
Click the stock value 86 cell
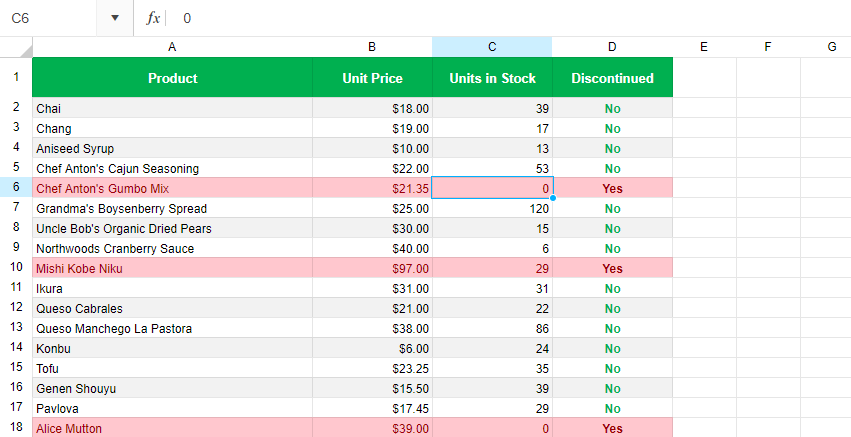(x=492, y=328)
